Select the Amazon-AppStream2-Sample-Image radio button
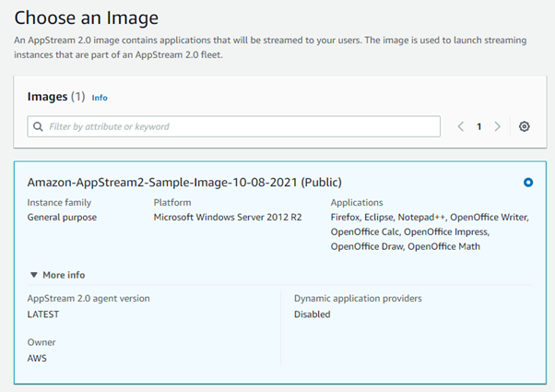Image resolution: width=555 pixels, height=392 pixels. click(x=528, y=183)
